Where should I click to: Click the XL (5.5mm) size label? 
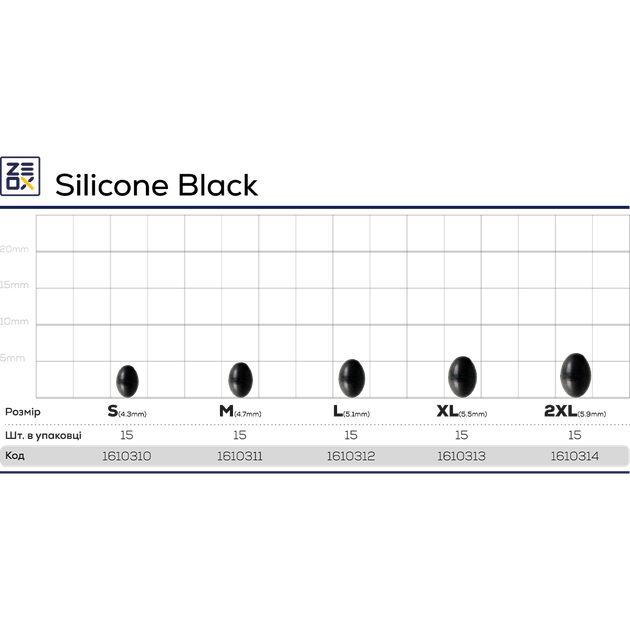coord(462,411)
